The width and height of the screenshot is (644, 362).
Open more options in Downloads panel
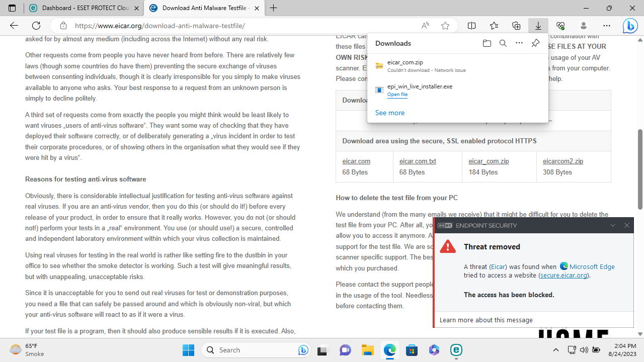coord(519,43)
